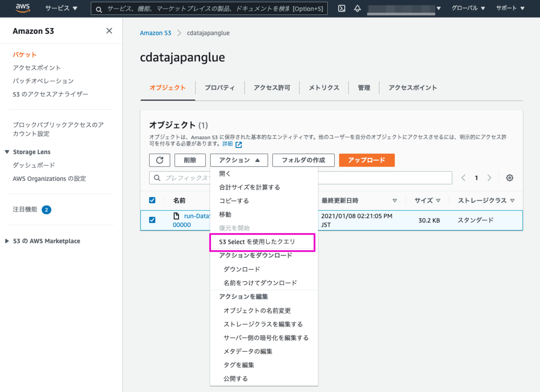540x392 pixels.
Task: Expand S3 の AWS Marketplace section
Action: point(7,241)
